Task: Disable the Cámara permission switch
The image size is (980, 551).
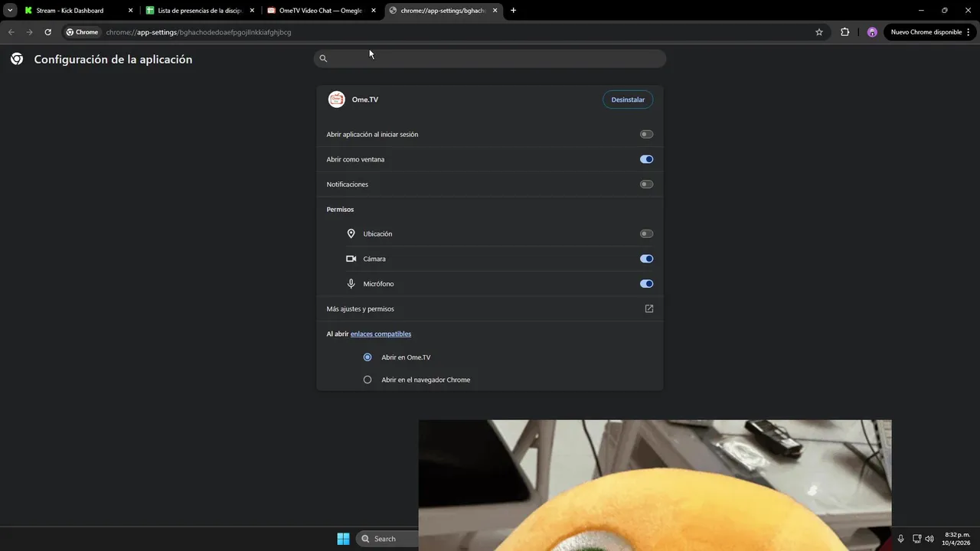Action: pos(647,259)
